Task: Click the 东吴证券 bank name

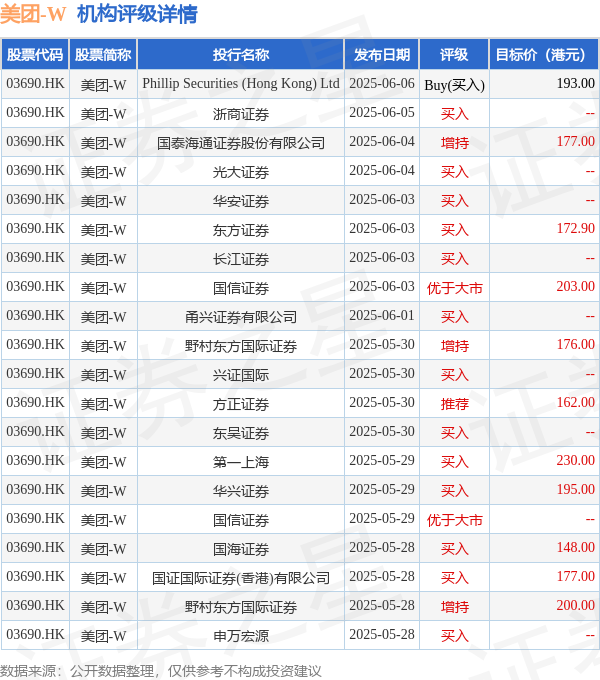Action: pos(241,433)
